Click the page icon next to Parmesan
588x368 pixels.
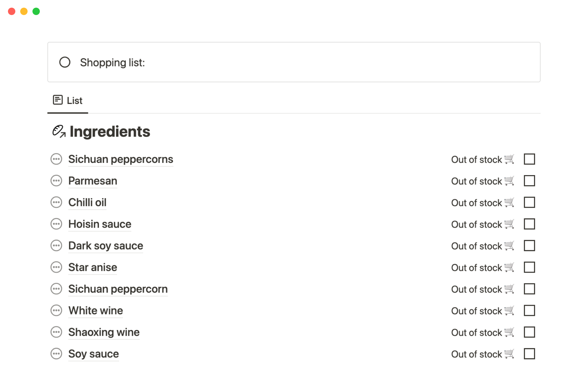[56, 181]
